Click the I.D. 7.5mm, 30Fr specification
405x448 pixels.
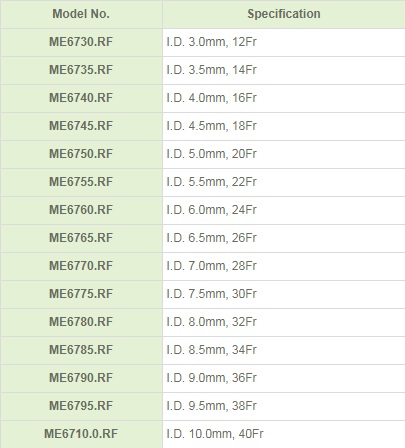[211, 294]
